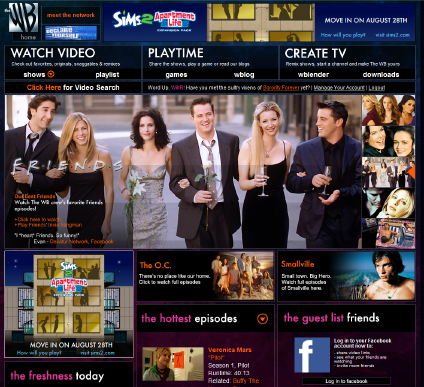Expand the shows dropdown arrow
The image size is (424, 387).
(x=51, y=74)
